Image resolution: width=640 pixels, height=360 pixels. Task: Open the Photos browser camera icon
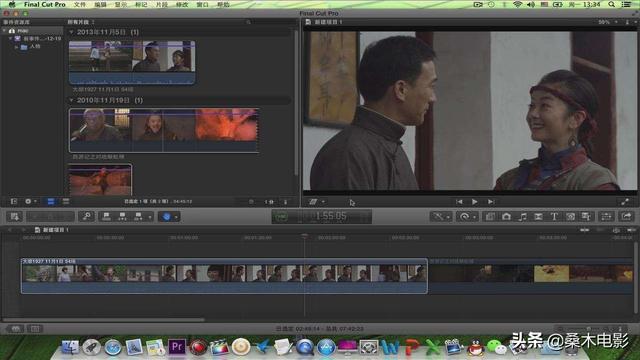pos(506,216)
